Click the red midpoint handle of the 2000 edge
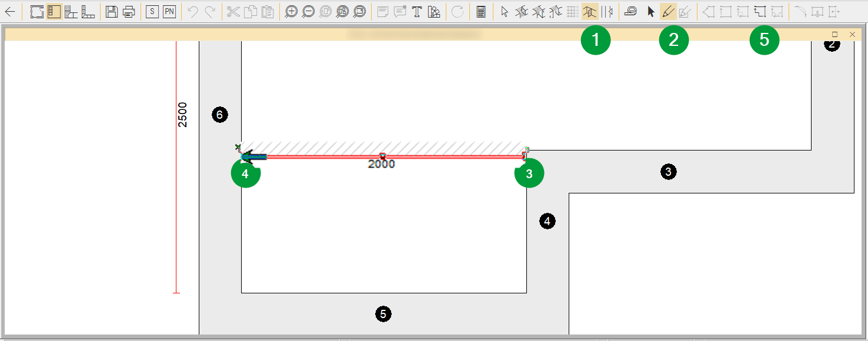This screenshot has width=868, height=341. point(382,156)
